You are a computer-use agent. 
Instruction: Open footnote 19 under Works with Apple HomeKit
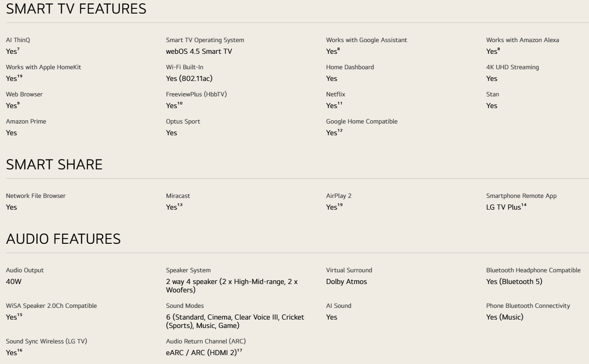(x=20, y=77)
